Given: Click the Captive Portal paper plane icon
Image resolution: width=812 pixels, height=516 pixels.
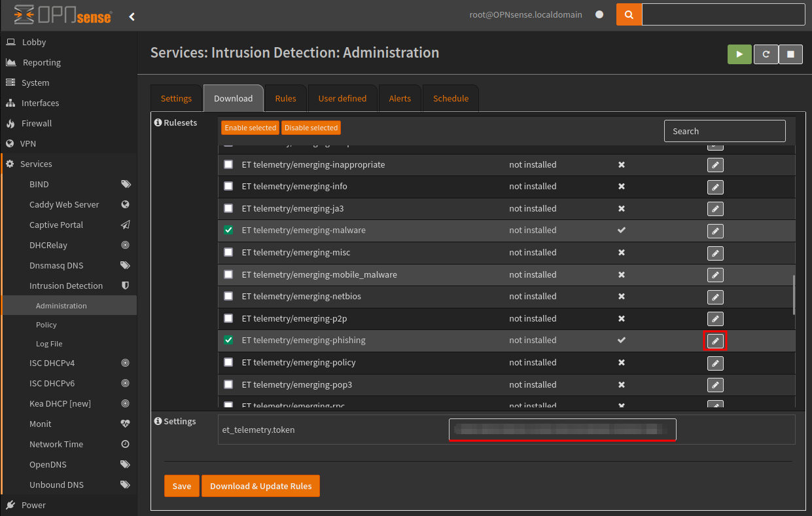Looking at the screenshot, I should coord(126,225).
